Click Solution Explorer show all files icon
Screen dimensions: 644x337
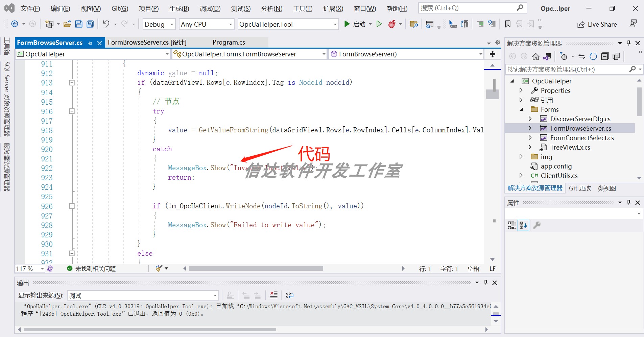click(616, 56)
